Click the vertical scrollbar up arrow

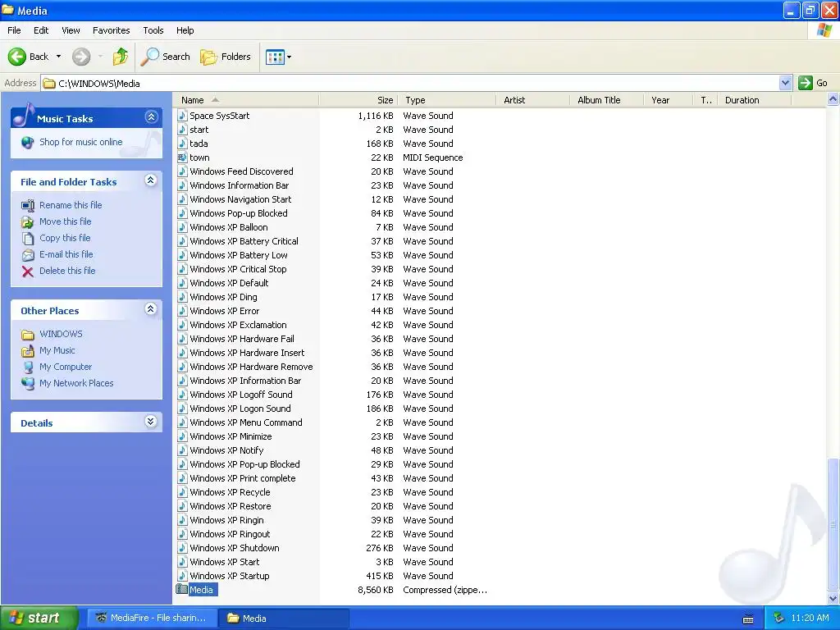(x=833, y=99)
